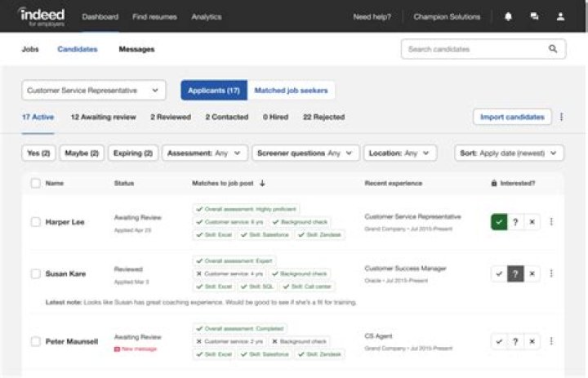Check the box for Susan Kare
The height and width of the screenshot is (378, 588).
[x=36, y=273]
